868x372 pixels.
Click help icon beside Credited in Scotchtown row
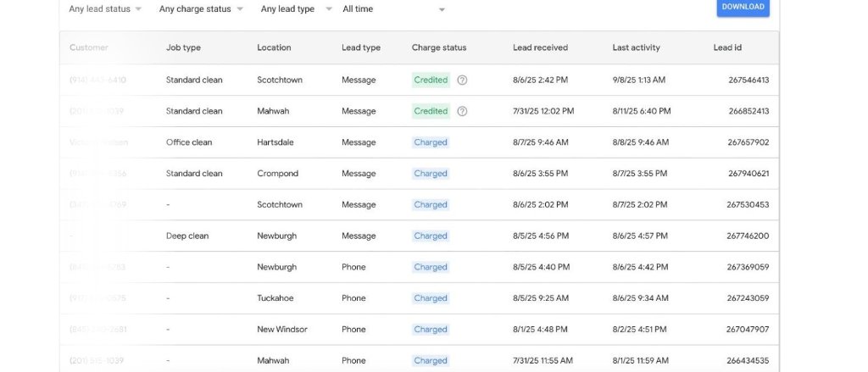point(462,80)
